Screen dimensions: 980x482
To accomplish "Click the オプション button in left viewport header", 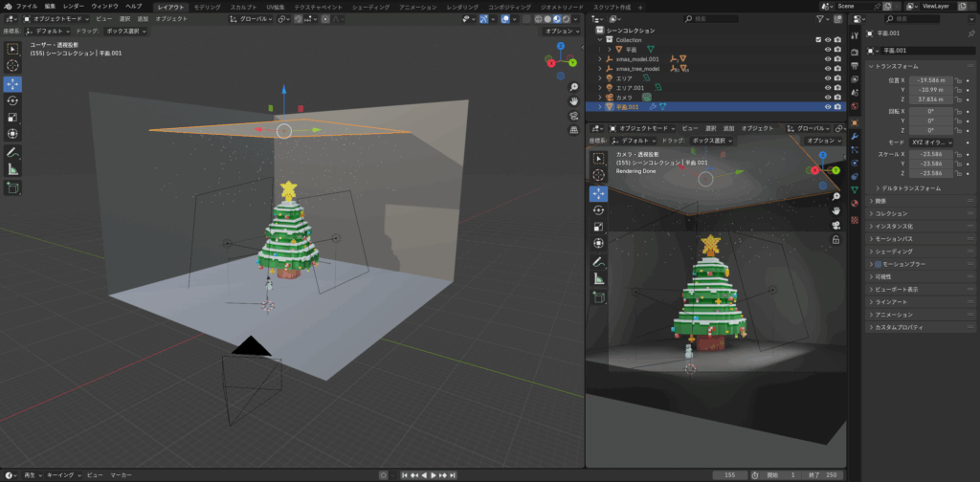I will [x=561, y=31].
